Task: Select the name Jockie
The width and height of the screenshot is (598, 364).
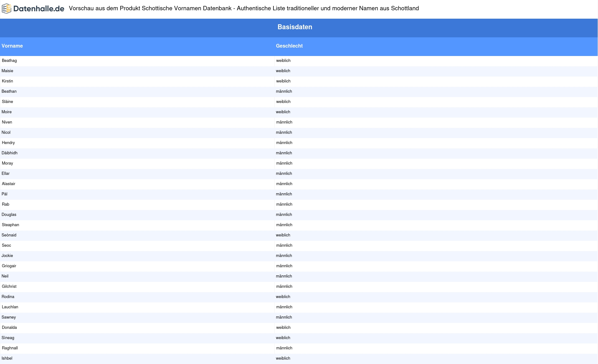Action: pos(7,256)
